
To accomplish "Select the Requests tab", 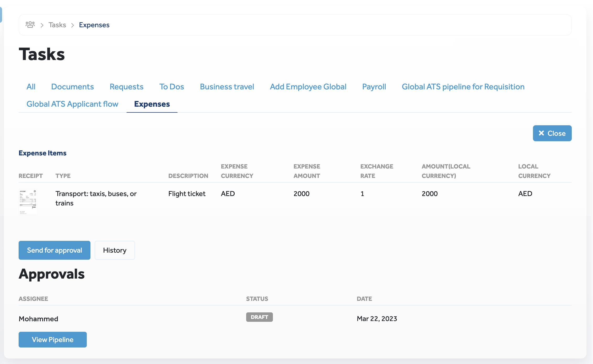I will 126,87.
